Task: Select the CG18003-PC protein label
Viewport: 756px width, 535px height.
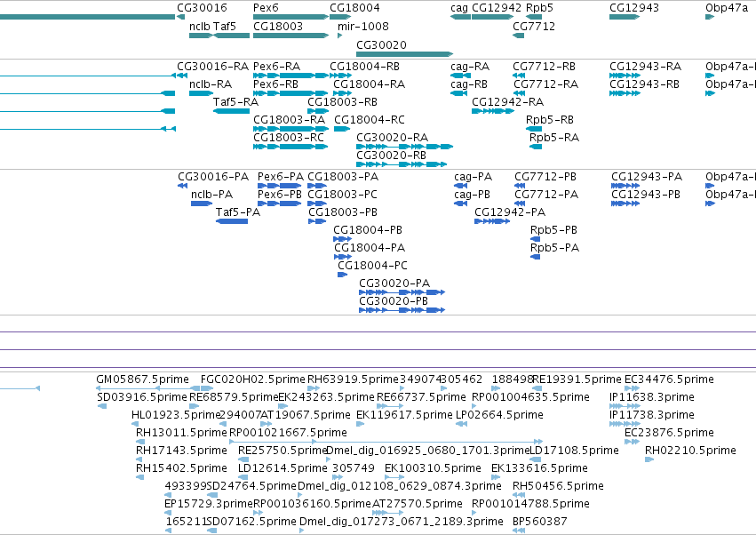Action: [x=342, y=195]
